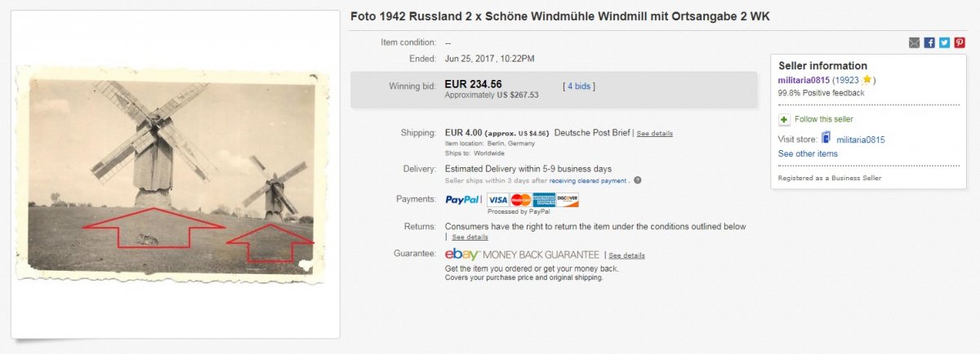980x354 pixels.
Task: Open seller profile militaria0815
Action: [x=804, y=80]
